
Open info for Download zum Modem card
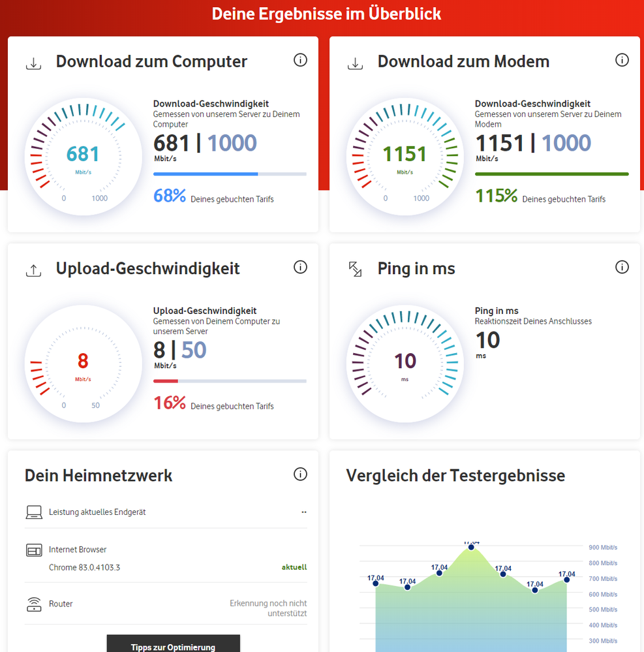click(x=622, y=60)
